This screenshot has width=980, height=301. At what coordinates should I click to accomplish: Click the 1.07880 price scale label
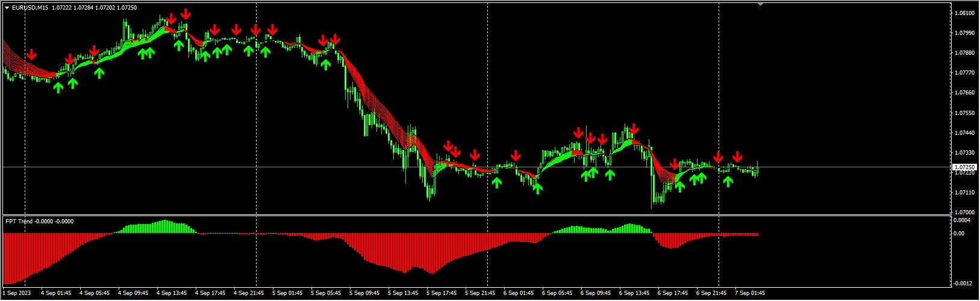pyautogui.click(x=964, y=53)
